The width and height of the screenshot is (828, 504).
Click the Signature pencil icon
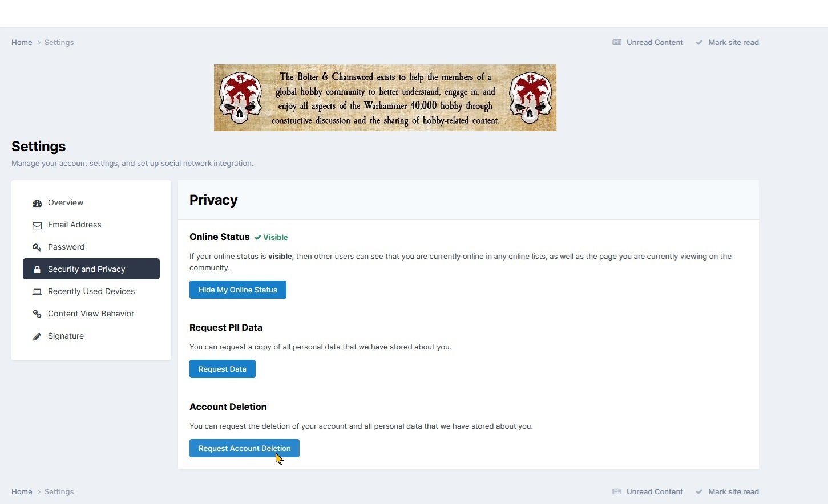(x=37, y=336)
